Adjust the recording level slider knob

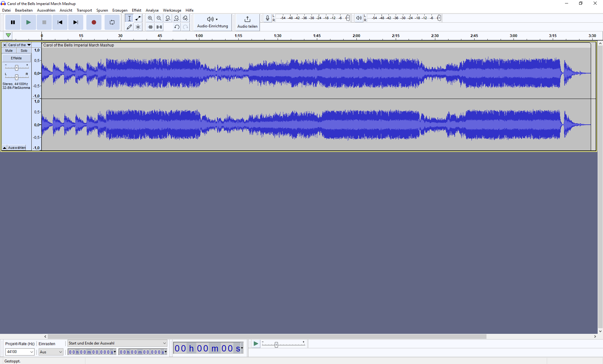(348, 18)
